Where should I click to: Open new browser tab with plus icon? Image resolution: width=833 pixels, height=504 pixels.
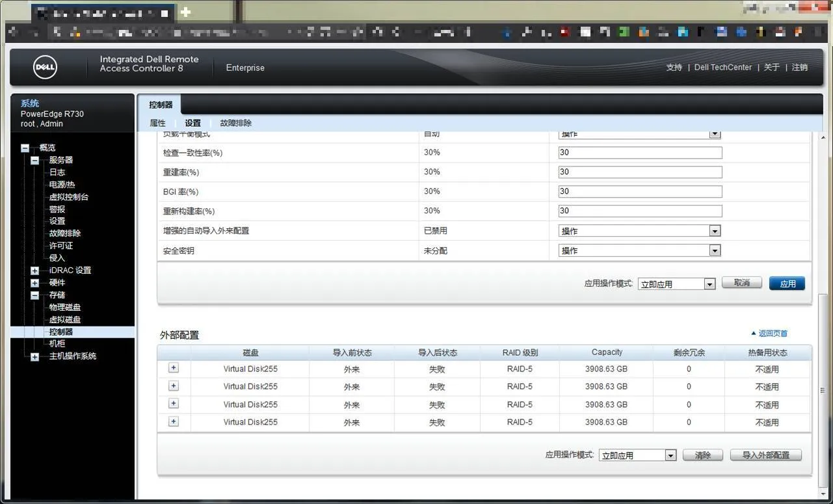pyautogui.click(x=185, y=12)
